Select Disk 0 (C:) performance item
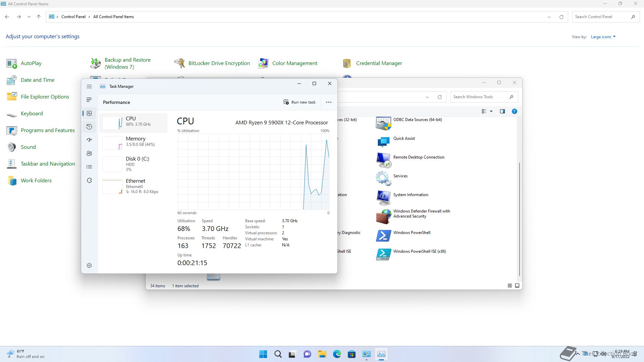Viewport: 644px width, 362px height. coord(133,164)
